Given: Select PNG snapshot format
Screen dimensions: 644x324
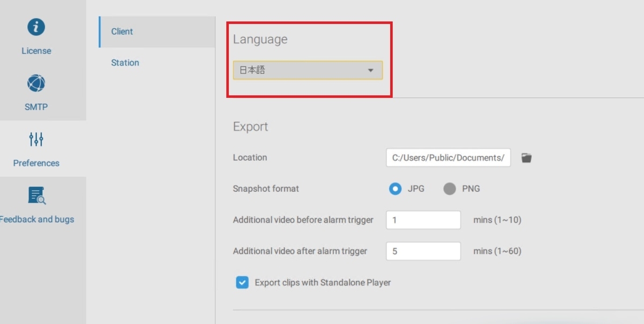Looking at the screenshot, I should pos(450,189).
